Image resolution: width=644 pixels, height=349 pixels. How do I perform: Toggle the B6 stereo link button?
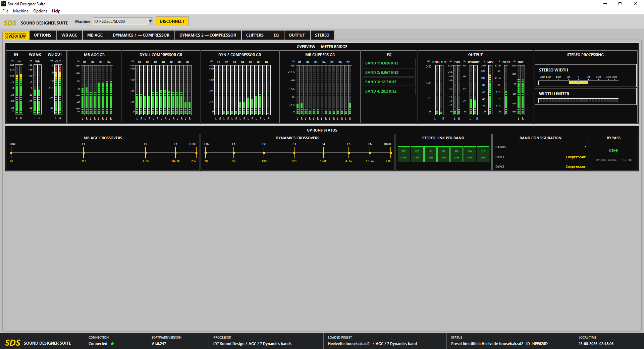click(470, 154)
